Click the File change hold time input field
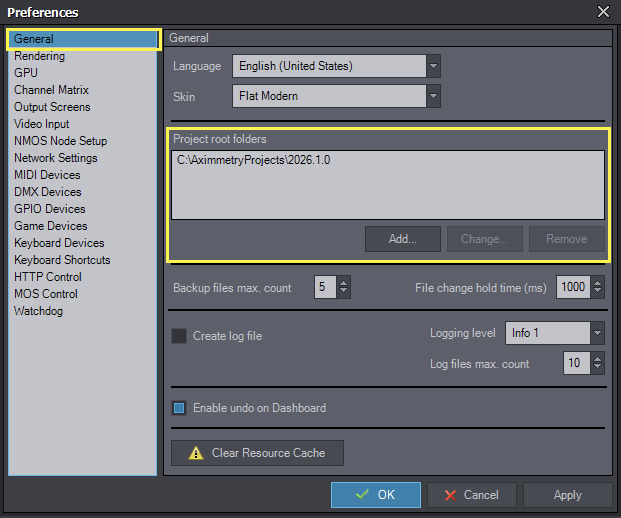 tap(572, 288)
